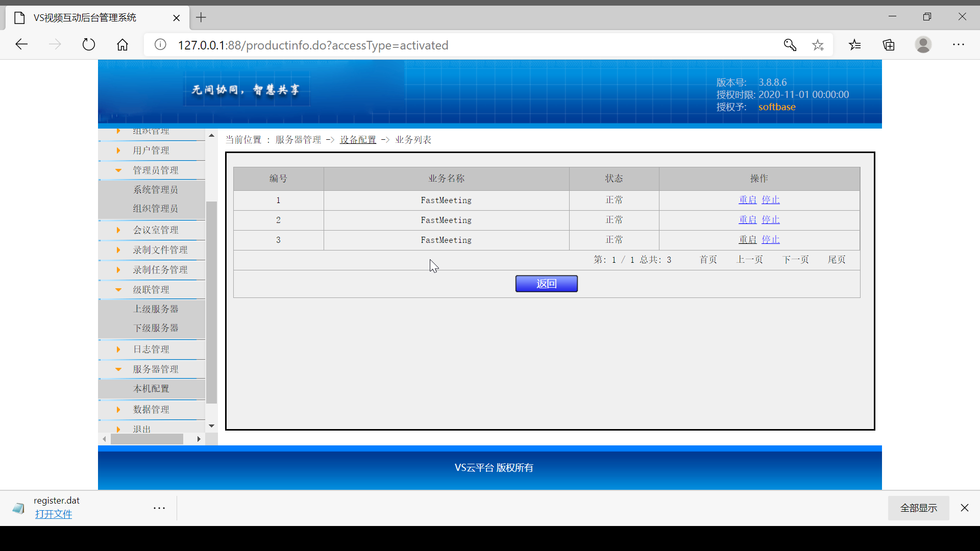The image size is (980, 551).
Task: Reload the page with refresh icon
Action: (89, 45)
